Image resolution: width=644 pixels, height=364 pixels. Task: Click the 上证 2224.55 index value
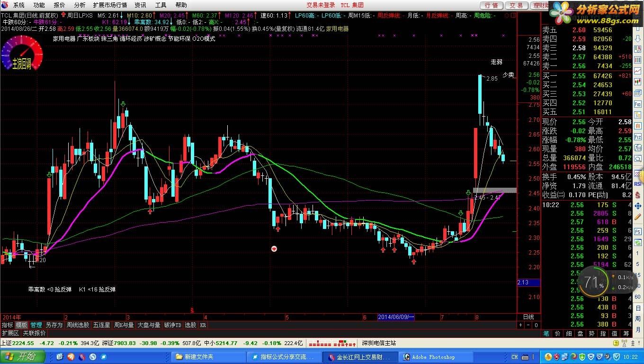(18, 343)
